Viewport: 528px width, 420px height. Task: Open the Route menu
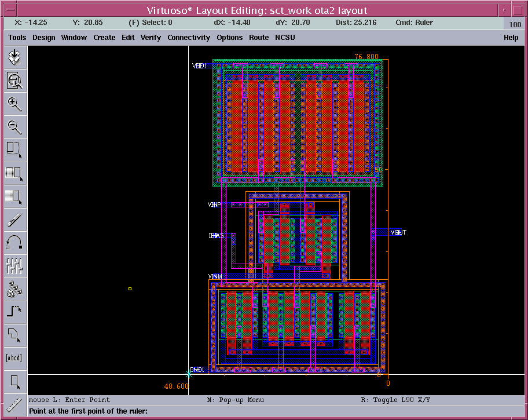pyautogui.click(x=259, y=38)
